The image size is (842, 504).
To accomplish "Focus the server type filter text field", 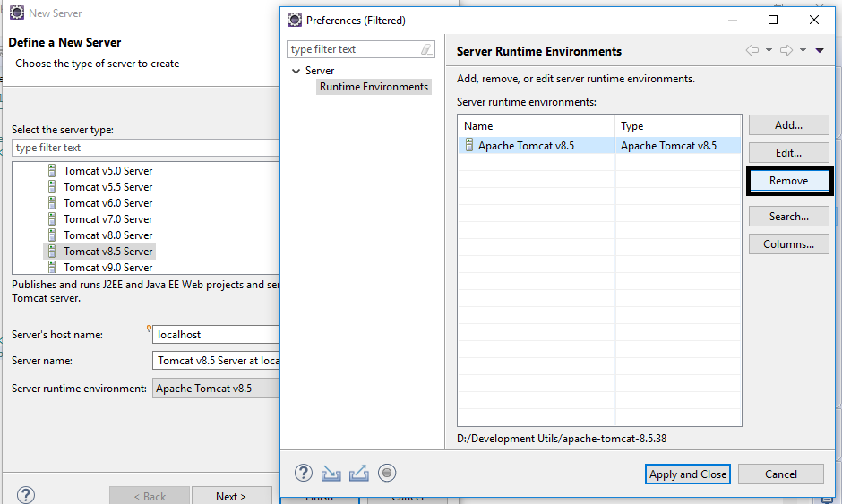I will click(x=146, y=148).
